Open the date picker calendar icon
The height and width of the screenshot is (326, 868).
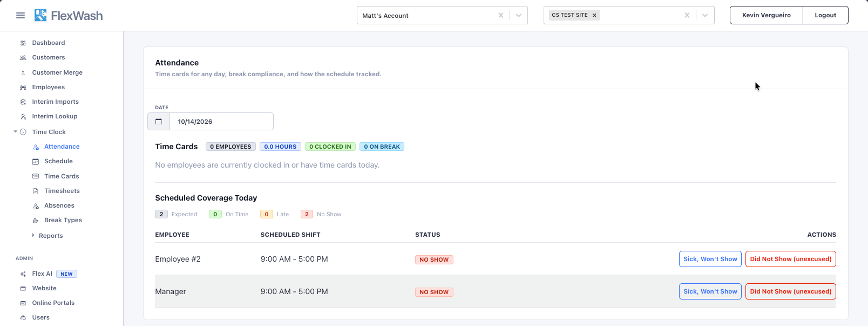(159, 122)
